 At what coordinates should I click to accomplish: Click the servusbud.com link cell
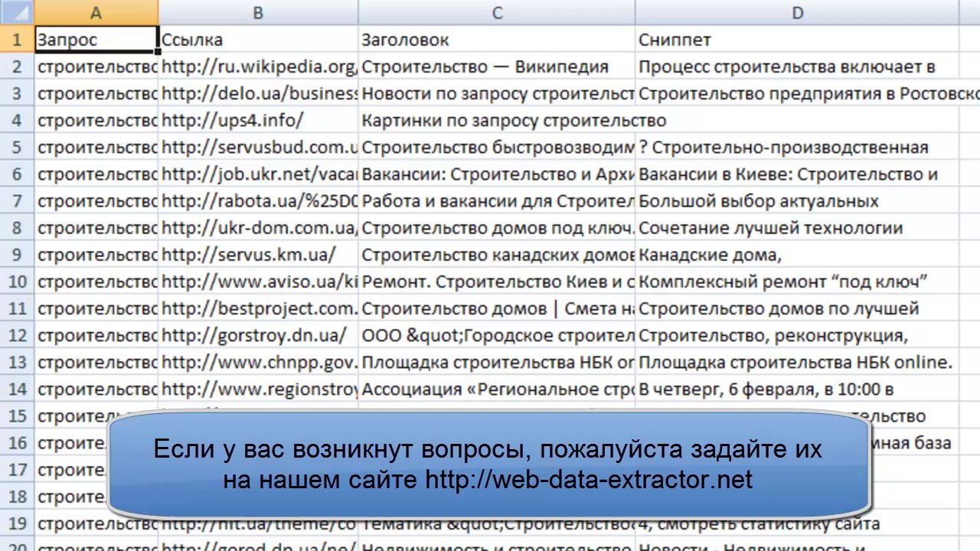pos(259,147)
